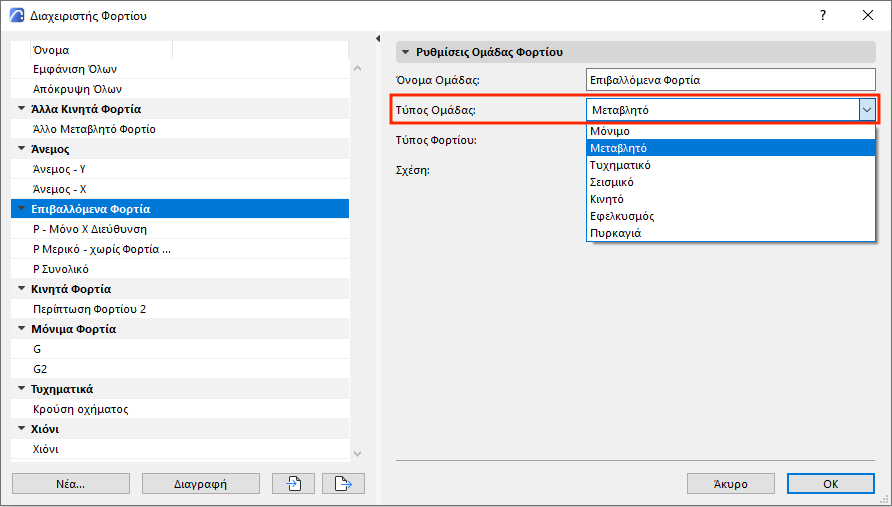892x507 pixels.
Task: Collapse the Ρυθμίσεις Ομάδας Φορτίου section
Action: click(x=406, y=51)
